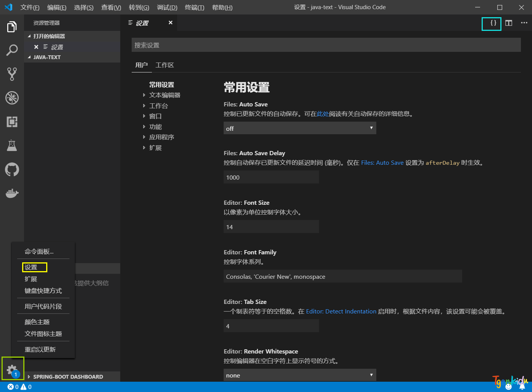Image resolution: width=532 pixels, height=392 pixels.
Task: Open the GitHub view in activity bar
Action: (x=12, y=169)
